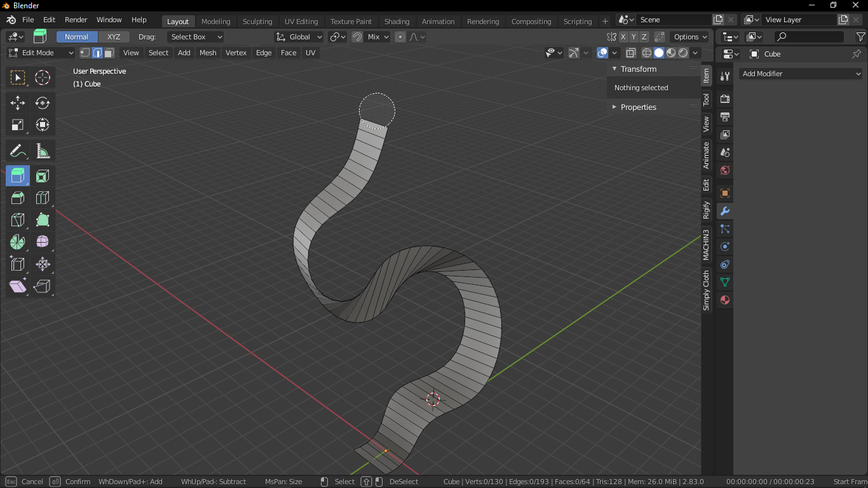Screen dimensions: 868x488
Task: Toggle proportional editing
Action: [400, 37]
